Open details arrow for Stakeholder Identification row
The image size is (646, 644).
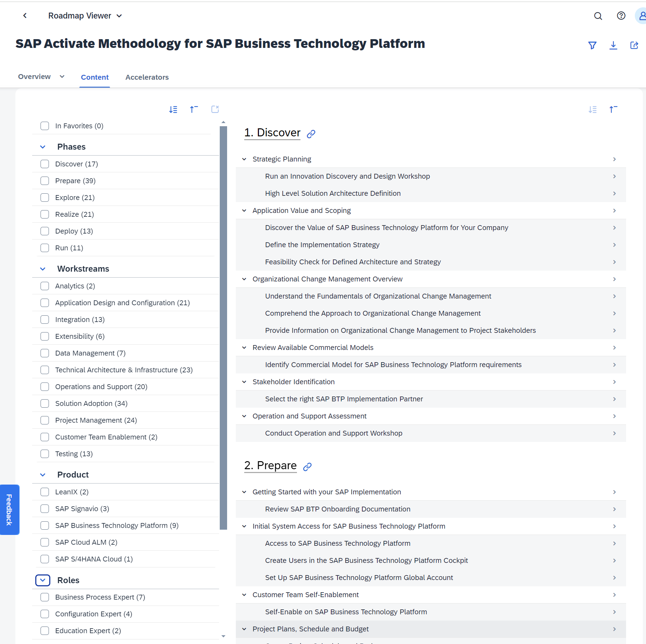[x=614, y=382]
